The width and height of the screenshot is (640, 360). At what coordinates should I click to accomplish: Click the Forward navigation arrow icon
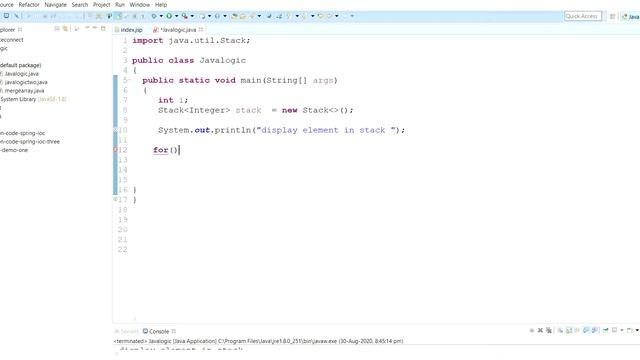pyautogui.click(x=345, y=16)
